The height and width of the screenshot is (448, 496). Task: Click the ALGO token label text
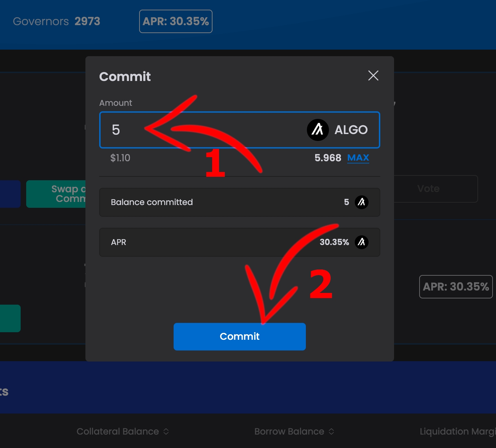[351, 130]
